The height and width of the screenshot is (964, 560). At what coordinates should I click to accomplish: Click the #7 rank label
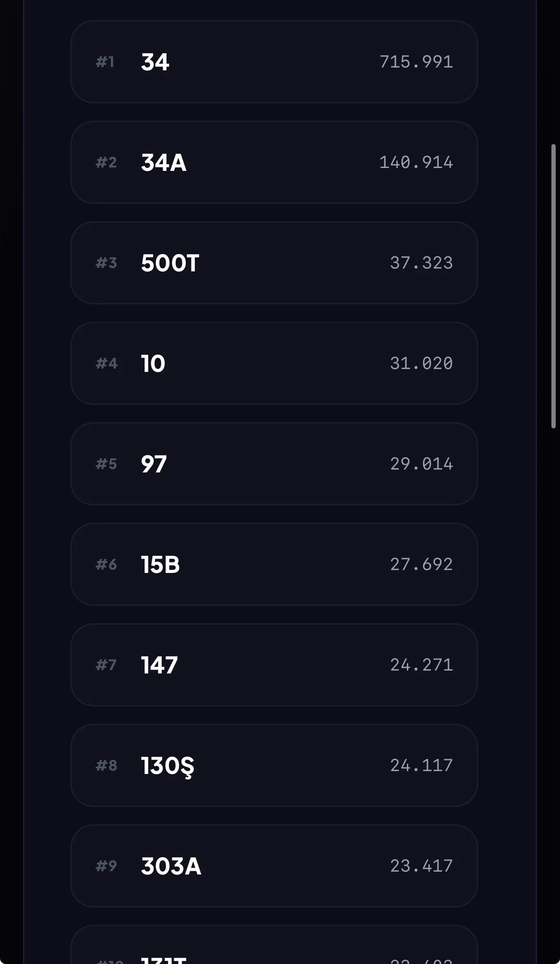coord(106,665)
